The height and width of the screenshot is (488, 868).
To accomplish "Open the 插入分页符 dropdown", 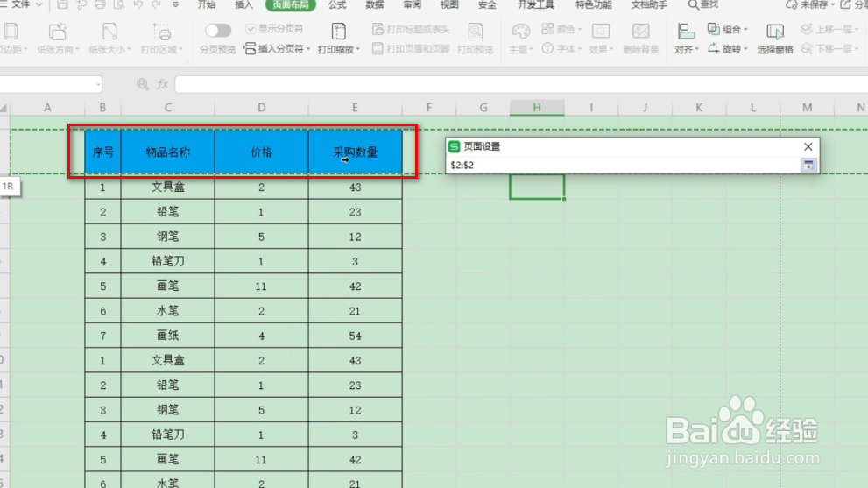I will [278, 49].
